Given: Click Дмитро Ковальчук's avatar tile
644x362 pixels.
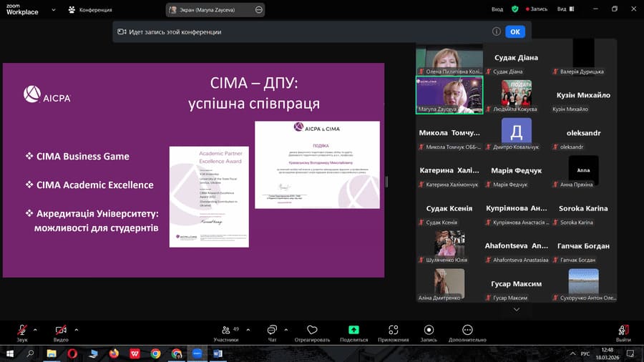Looking at the screenshot, I should [516, 132].
